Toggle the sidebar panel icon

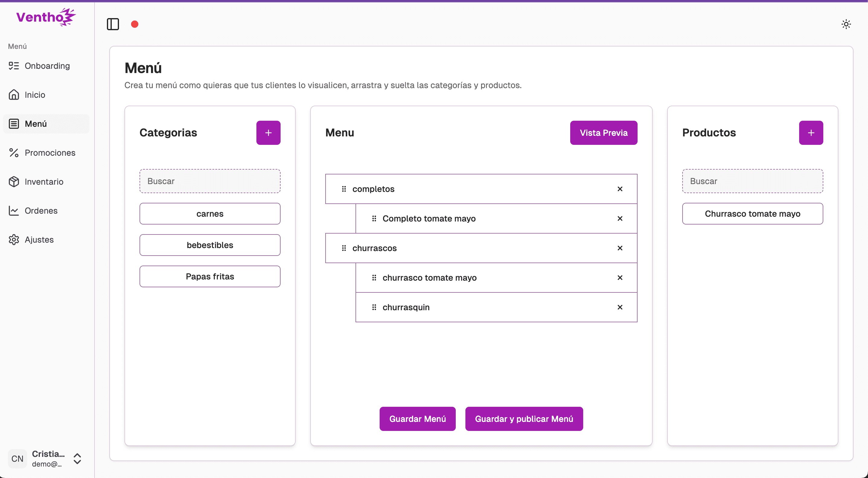(113, 24)
